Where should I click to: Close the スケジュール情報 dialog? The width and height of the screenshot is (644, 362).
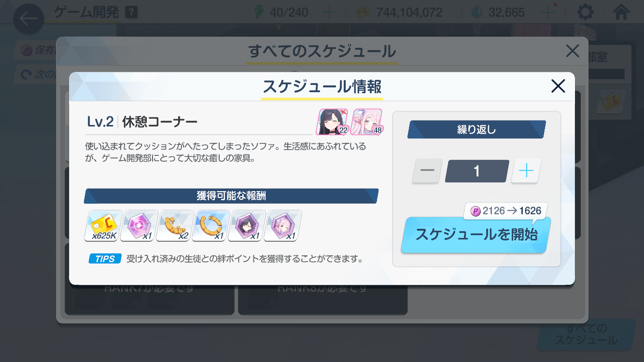pyautogui.click(x=558, y=86)
